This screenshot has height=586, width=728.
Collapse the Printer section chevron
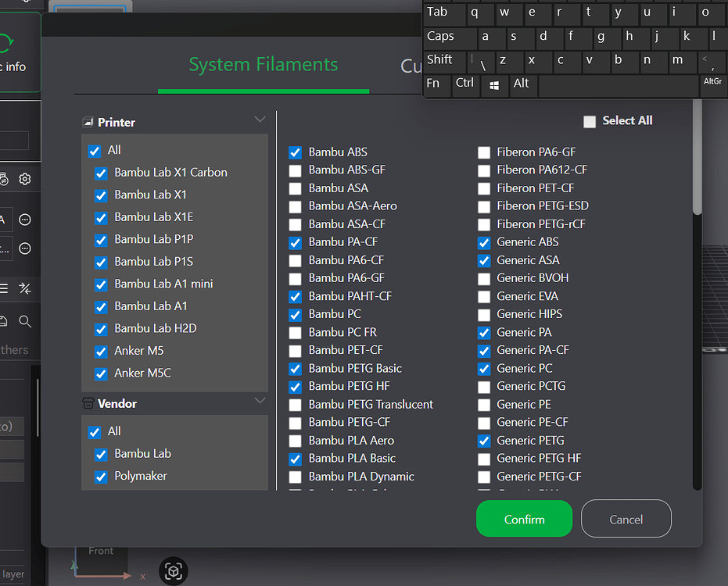(260, 120)
